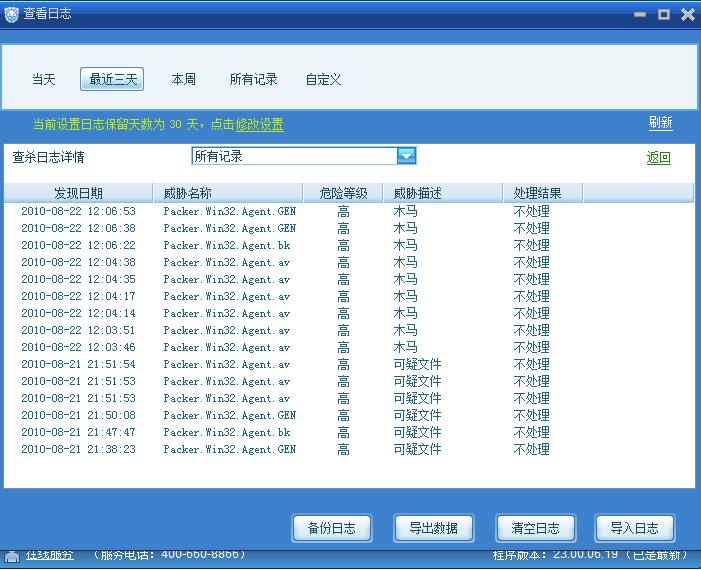
Task: Click the 处理结果 column header
Action: (x=537, y=193)
